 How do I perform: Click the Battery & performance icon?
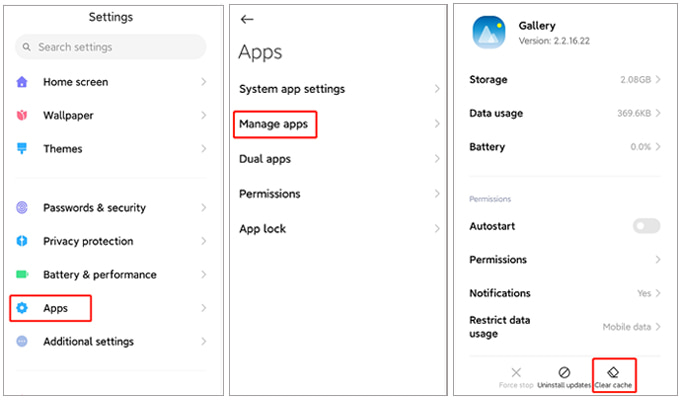pos(22,275)
